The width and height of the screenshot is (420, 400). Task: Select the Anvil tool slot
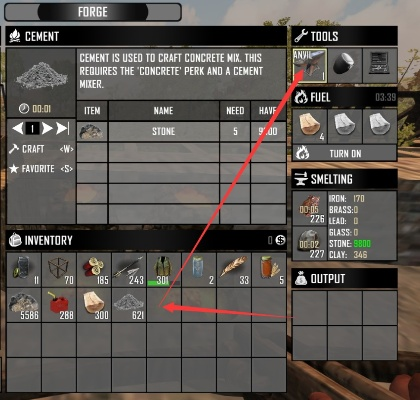tap(310, 66)
